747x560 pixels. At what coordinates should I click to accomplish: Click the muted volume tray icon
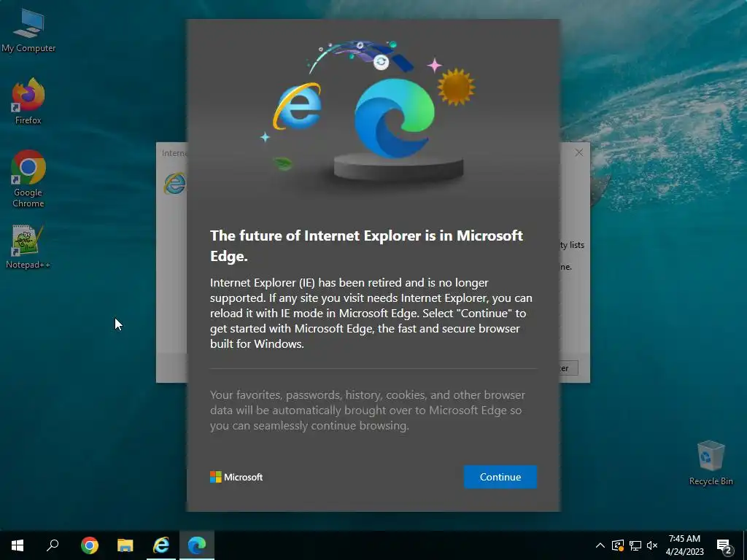point(652,545)
